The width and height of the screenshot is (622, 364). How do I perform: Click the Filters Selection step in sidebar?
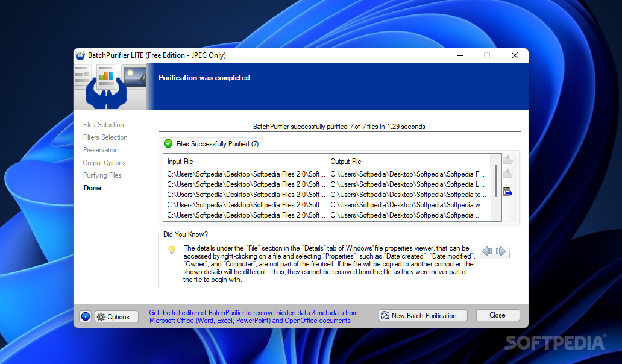[105, 137]
